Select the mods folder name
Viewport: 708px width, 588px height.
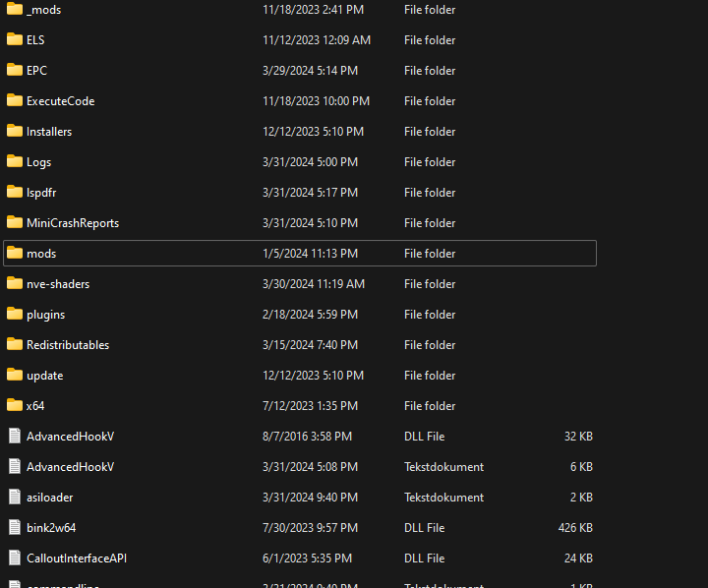[41, 254]
